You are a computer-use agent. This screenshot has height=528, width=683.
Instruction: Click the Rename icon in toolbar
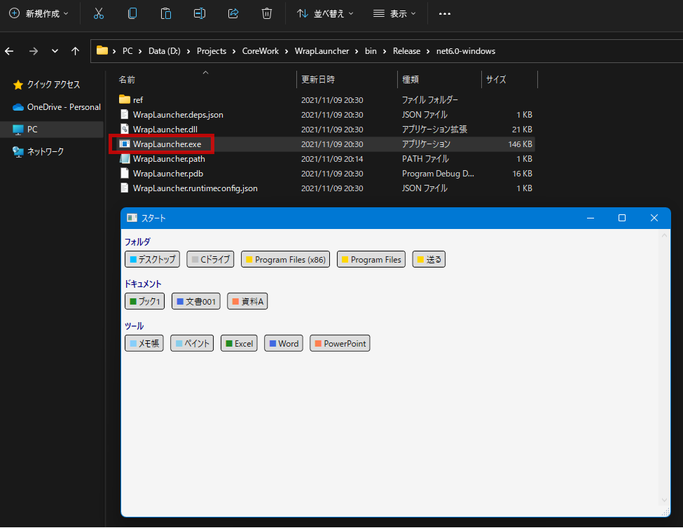200,14
